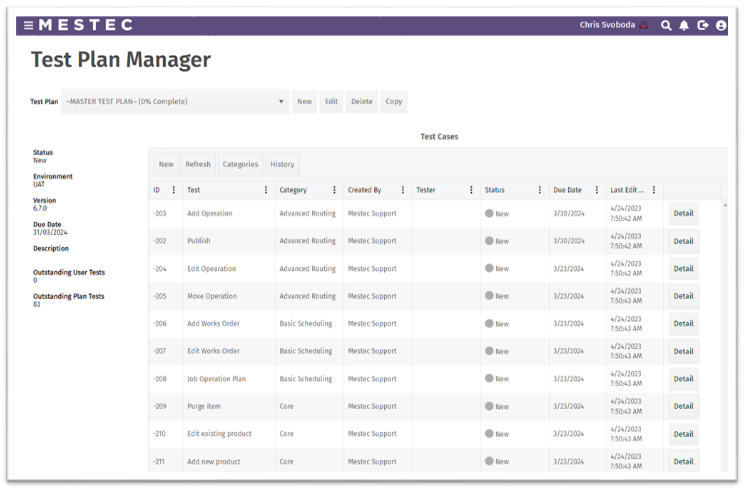Open Last Edit column options menu
The width and height of the screenshot is (748, 492).
[x=654, y=190]
